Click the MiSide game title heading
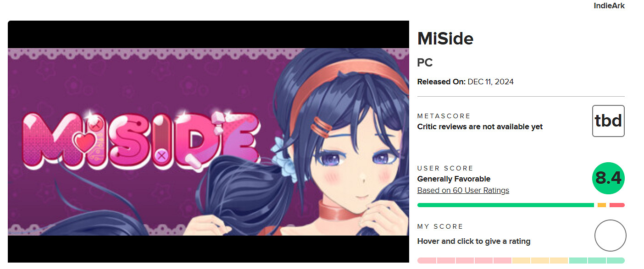Screen dimensions: 644x269 point(445,38)
